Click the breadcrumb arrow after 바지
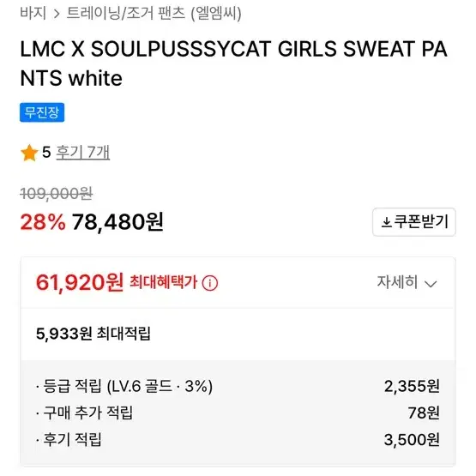476x476 pixels. pyautogui.click(x=57, y=14)
